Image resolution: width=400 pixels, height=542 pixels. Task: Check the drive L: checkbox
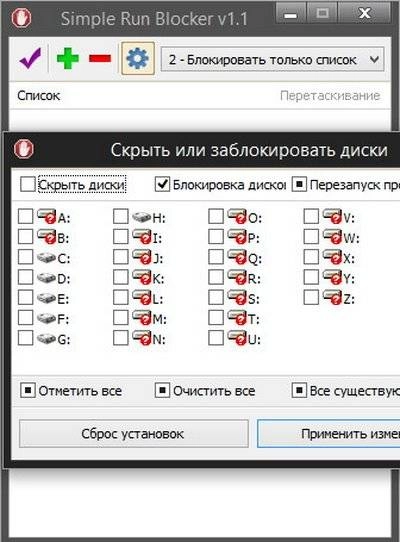pyautogui.click(x=121, y=297)
